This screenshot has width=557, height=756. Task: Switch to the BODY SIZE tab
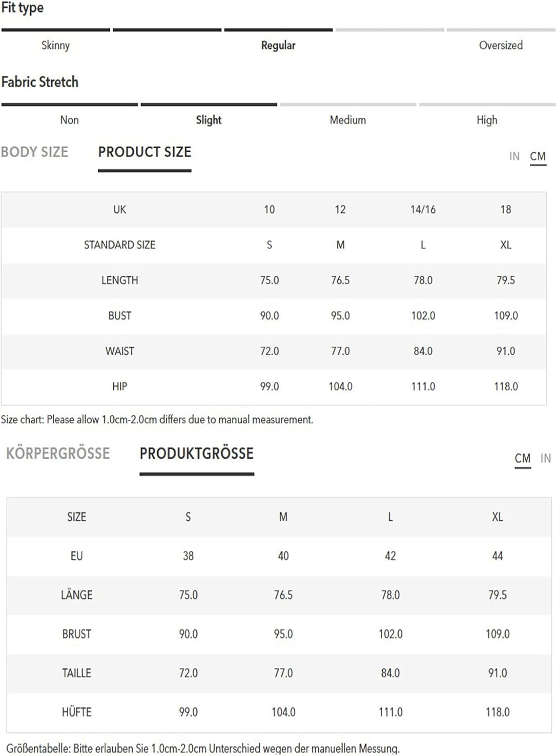(x=34, y=152)
